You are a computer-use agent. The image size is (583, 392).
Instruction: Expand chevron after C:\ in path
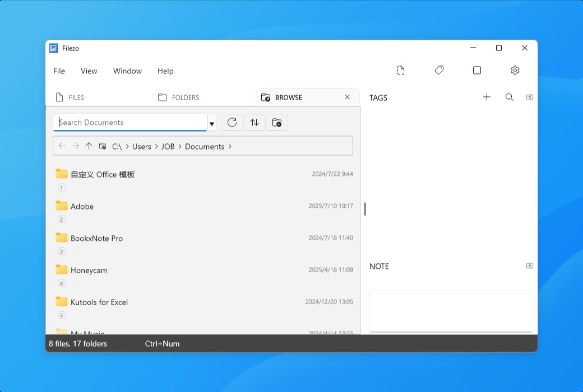point(127,147)
